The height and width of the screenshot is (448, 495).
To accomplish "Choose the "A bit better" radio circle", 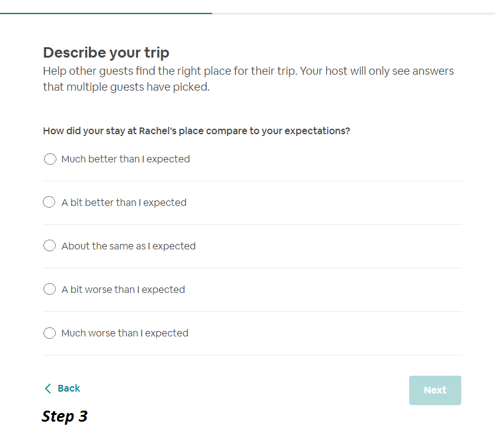I will [x=50, y=202].
